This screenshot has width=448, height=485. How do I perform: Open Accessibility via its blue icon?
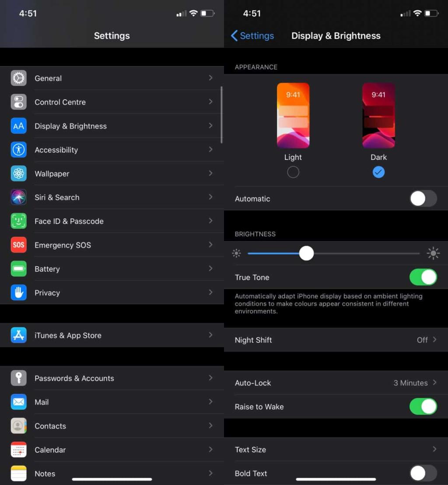click(18, 150)
